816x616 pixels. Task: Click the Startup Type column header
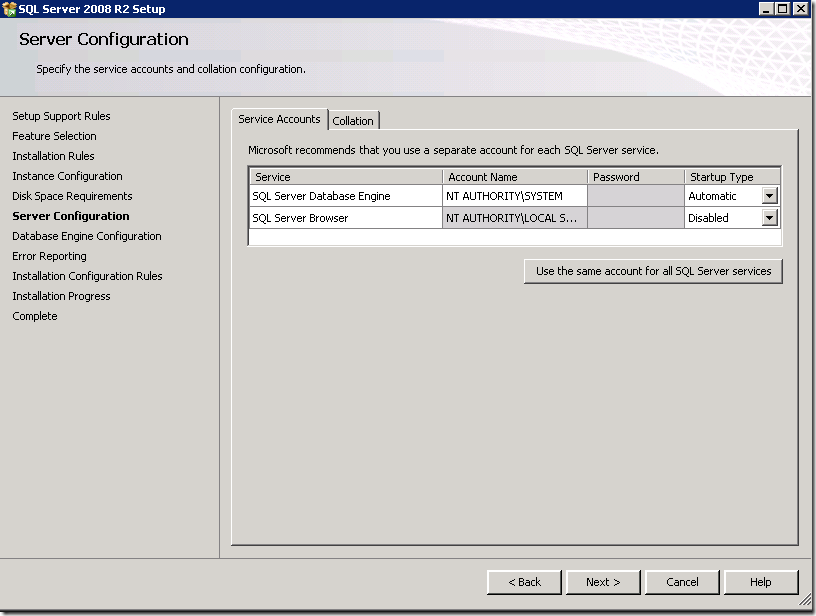coord(732,177)
